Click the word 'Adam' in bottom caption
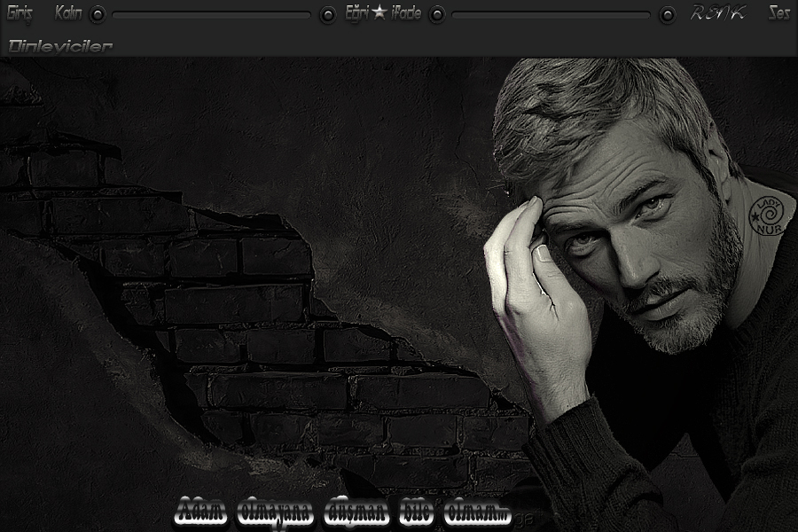This screenshot has height=532, width=798. coord(201,512)
